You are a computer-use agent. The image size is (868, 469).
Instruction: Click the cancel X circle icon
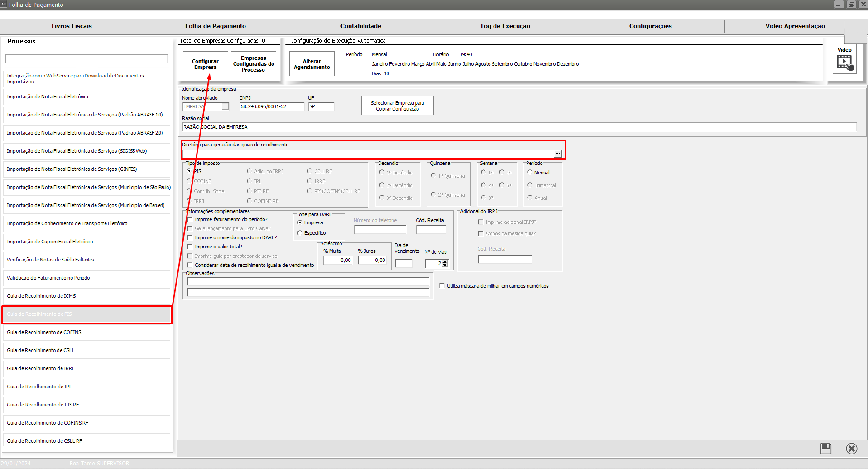[x=851, y=449]
